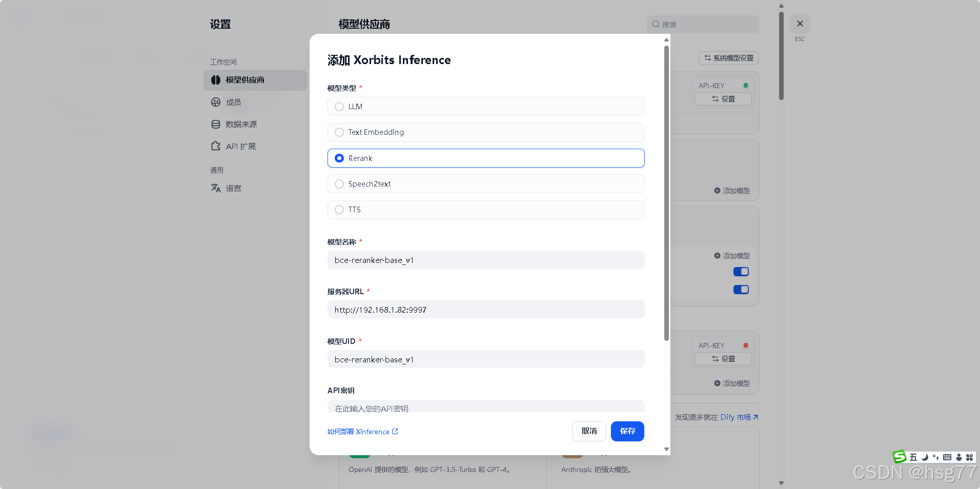This screenshot has height=489, width=980.
Task: Click 设置 under red-dot API-KEY
Action: (723, 359)
